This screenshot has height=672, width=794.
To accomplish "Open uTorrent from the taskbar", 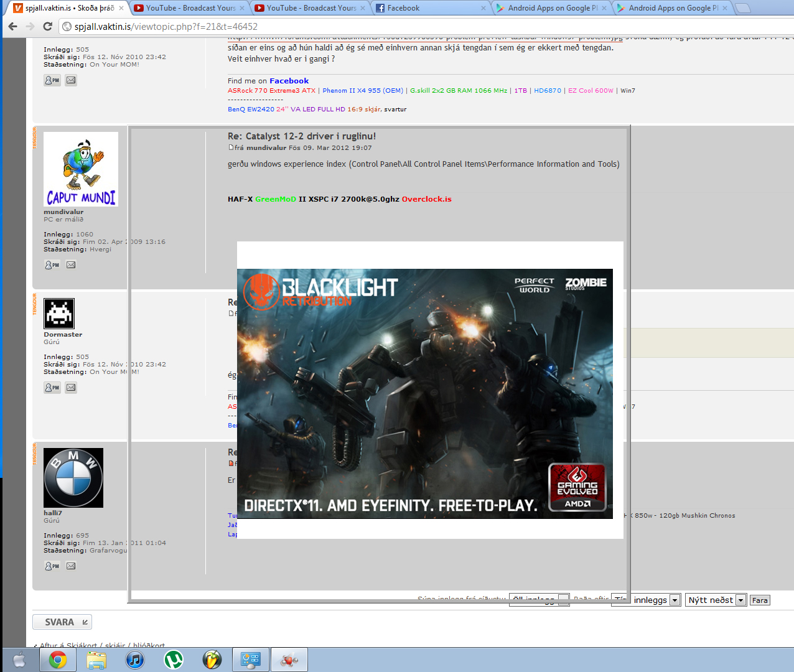I will coord(174,660).
